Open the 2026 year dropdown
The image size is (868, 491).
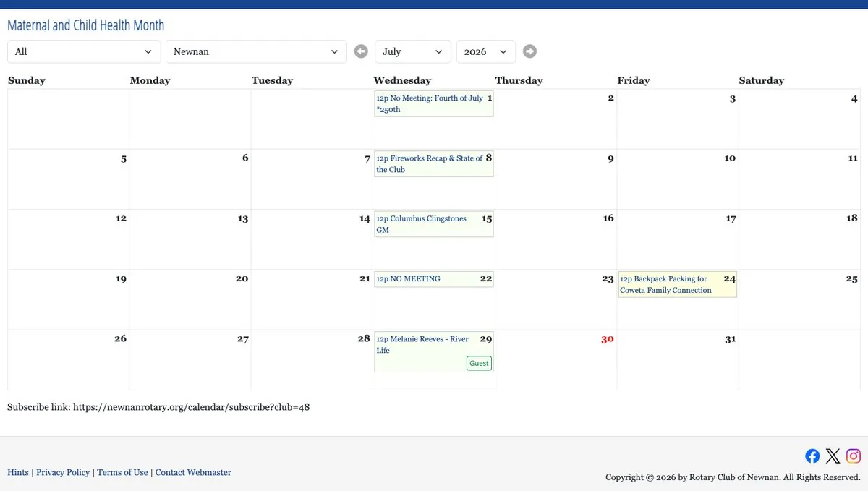coord(486,51)
